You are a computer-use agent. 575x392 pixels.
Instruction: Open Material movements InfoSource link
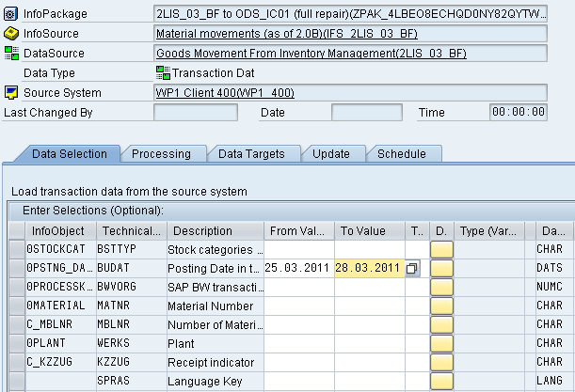(287, 34)
